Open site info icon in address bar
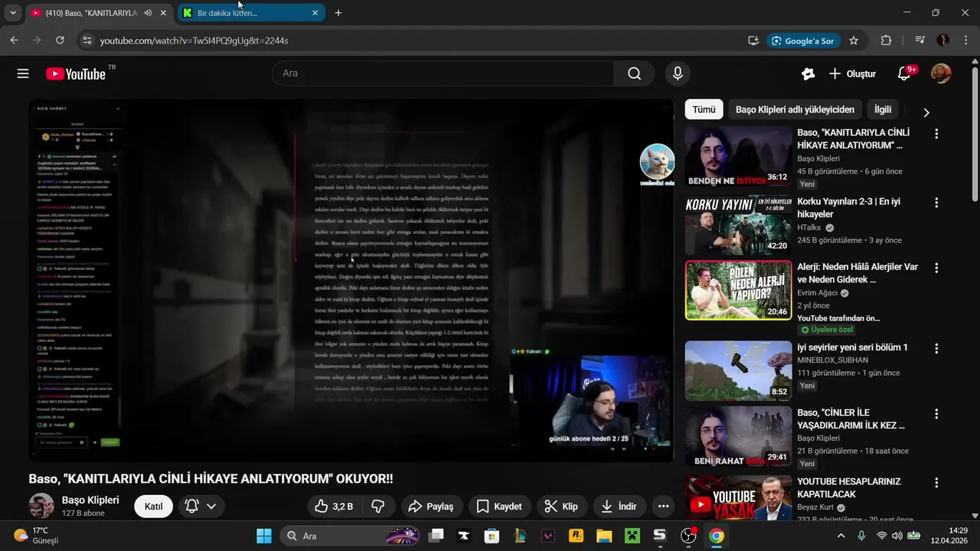 pos(87,41)
